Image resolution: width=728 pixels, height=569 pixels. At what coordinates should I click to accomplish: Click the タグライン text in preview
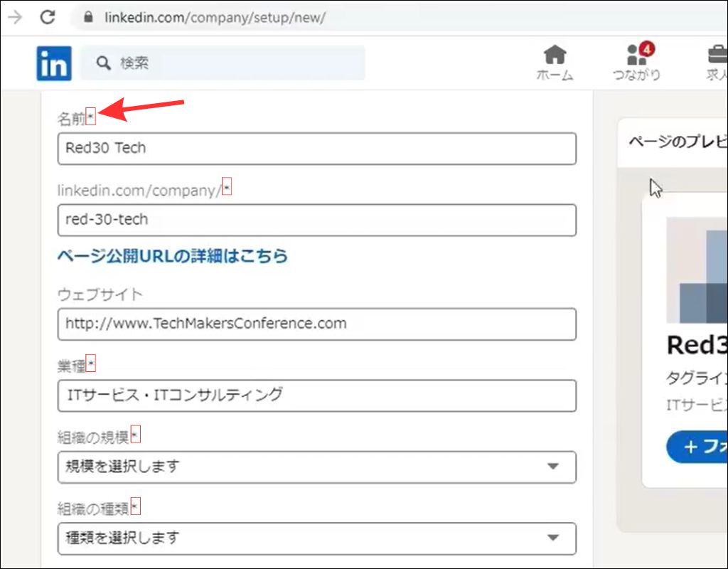click(x=697, y=378)
